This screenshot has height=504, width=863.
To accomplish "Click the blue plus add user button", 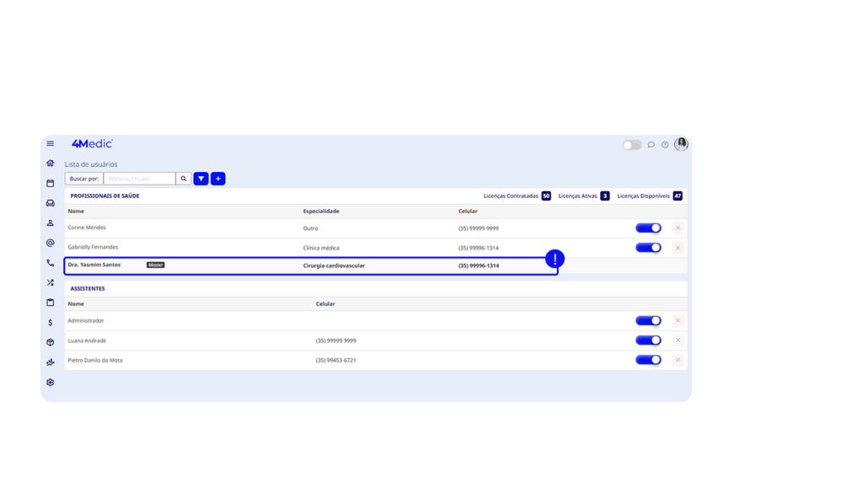I will pyautogui.click(x=218, y=179).
